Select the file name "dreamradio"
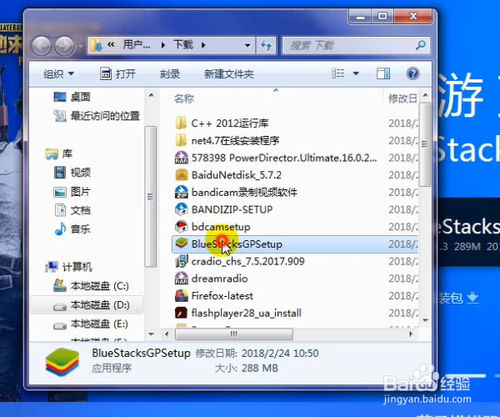 click(x=219, y=278)
